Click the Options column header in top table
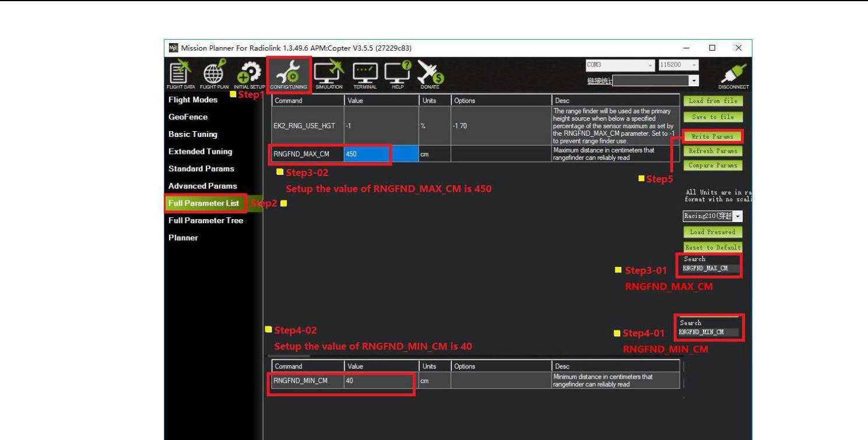 coord(501,100)
